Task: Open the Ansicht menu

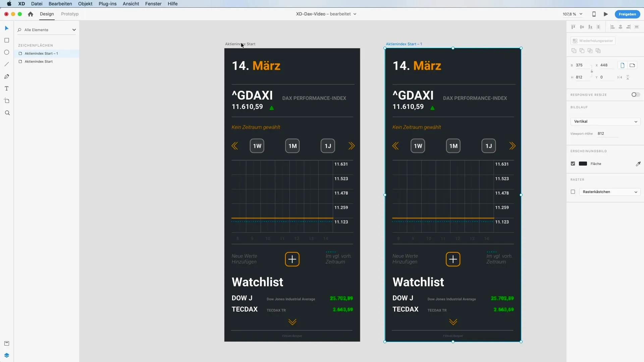Action: pyautogui.click(x=131, y=4)
